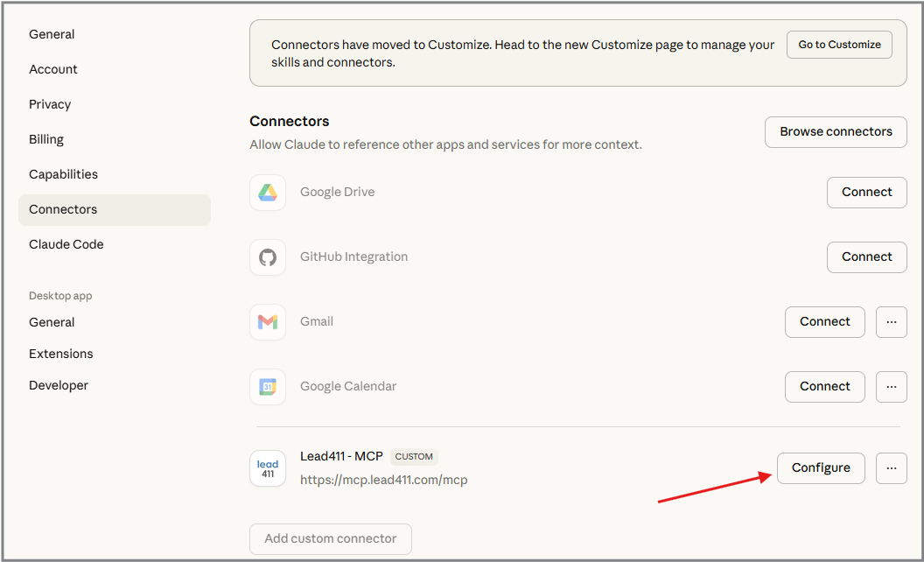924x562 pixels.
Task: Click the GitHub Integration octocat icon
Action: 268,257
